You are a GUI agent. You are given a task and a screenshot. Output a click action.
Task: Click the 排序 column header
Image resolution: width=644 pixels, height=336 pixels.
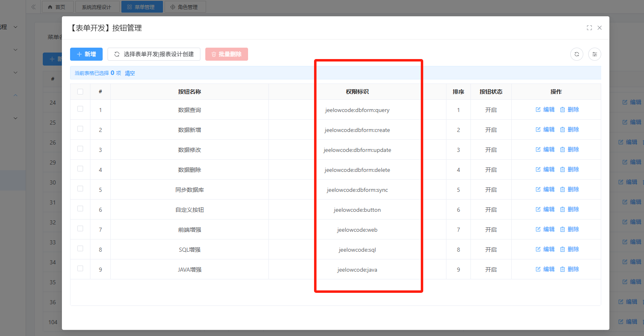(x=458, y=92)
